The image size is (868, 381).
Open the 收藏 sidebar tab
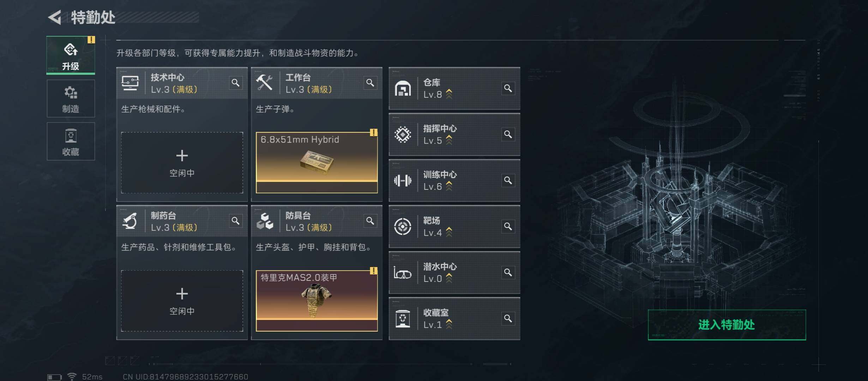[x=71, y=141]
